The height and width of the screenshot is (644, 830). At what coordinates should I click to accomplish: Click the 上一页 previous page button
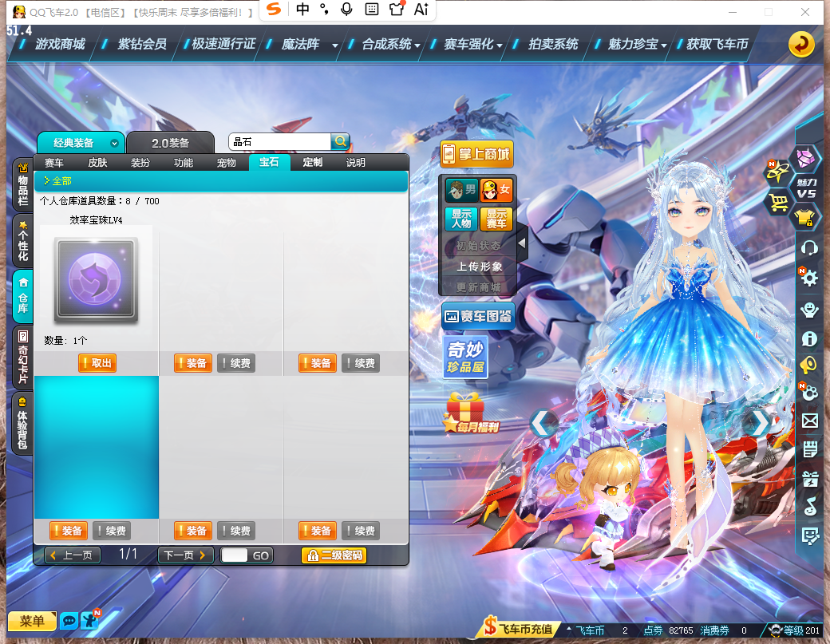click(x=73, y=555)
